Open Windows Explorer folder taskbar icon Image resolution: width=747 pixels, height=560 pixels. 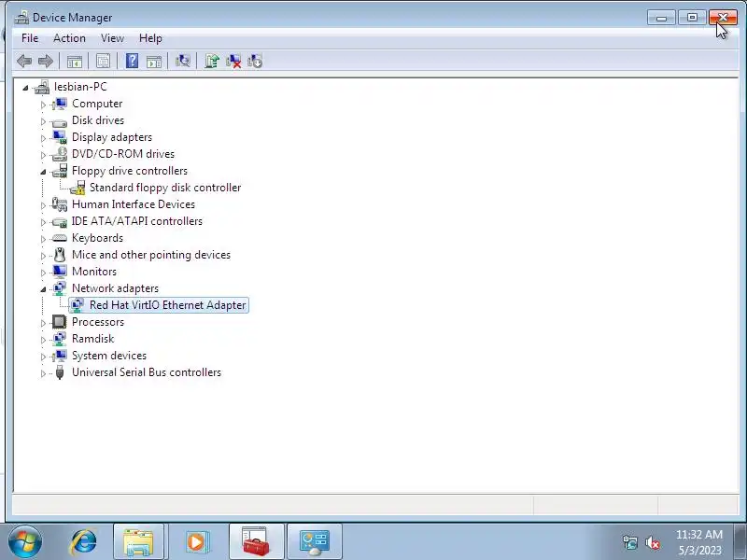pyautogui.click(x=138, y=542)
